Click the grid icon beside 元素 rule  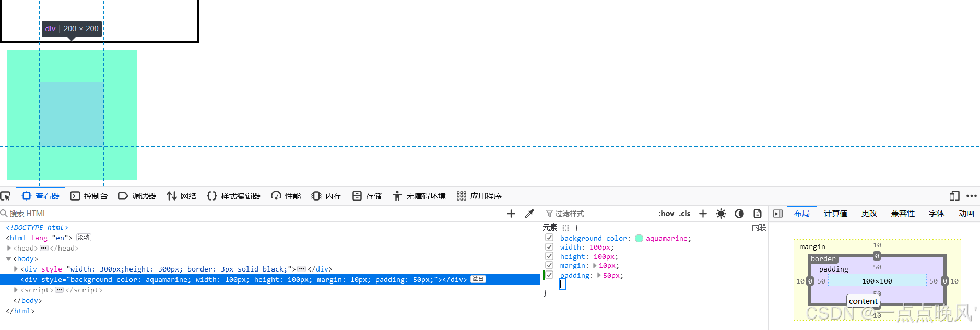tap(566, 228)
